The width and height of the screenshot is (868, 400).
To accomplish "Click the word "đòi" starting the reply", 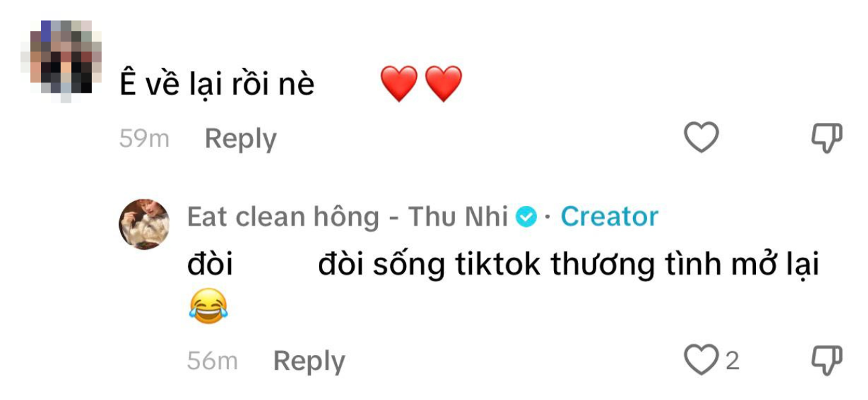I will [x=210, y=266].
